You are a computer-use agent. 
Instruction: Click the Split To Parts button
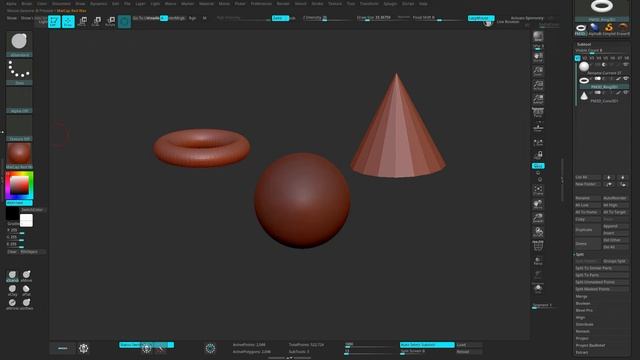602,275
